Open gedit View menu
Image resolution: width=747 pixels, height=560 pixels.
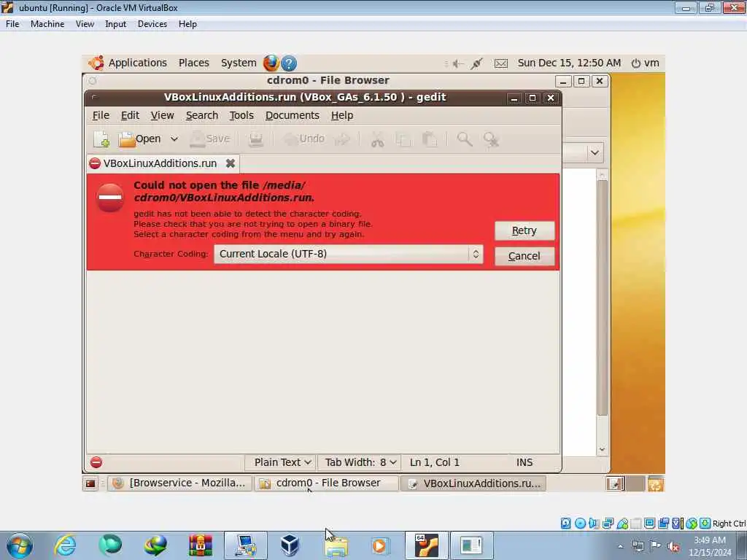tap(162, 115)
